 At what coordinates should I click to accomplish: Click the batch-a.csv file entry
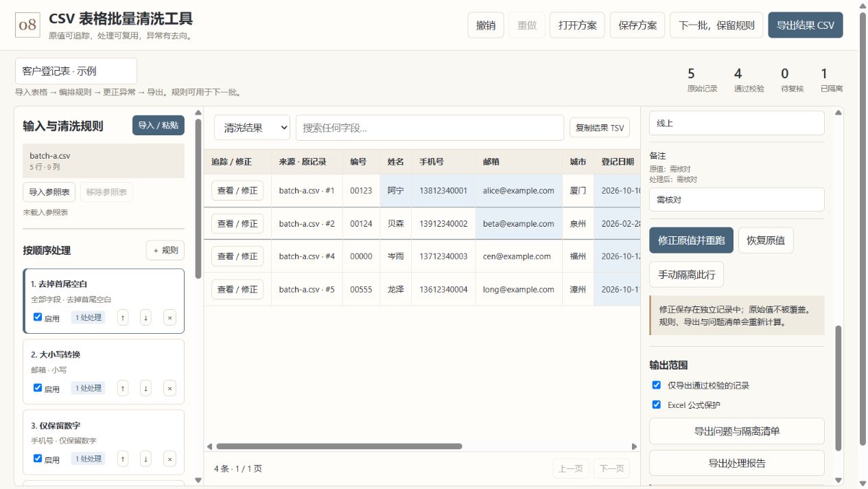click(x=104, y=161)
